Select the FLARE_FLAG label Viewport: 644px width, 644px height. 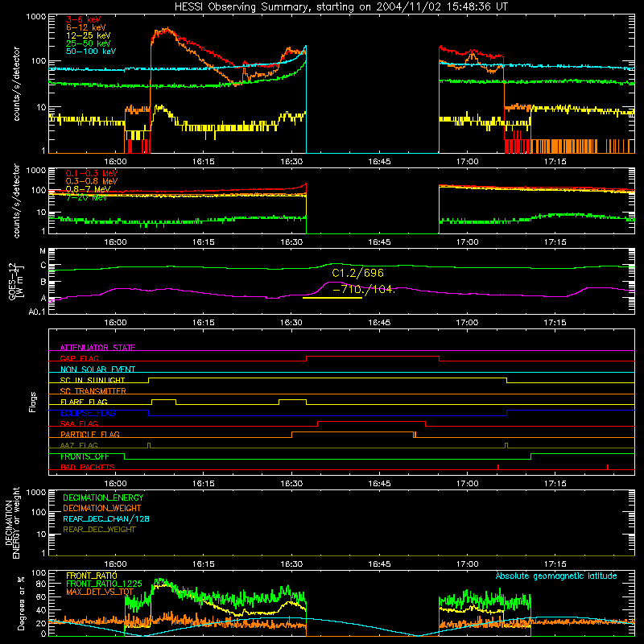tap(84, 402)
